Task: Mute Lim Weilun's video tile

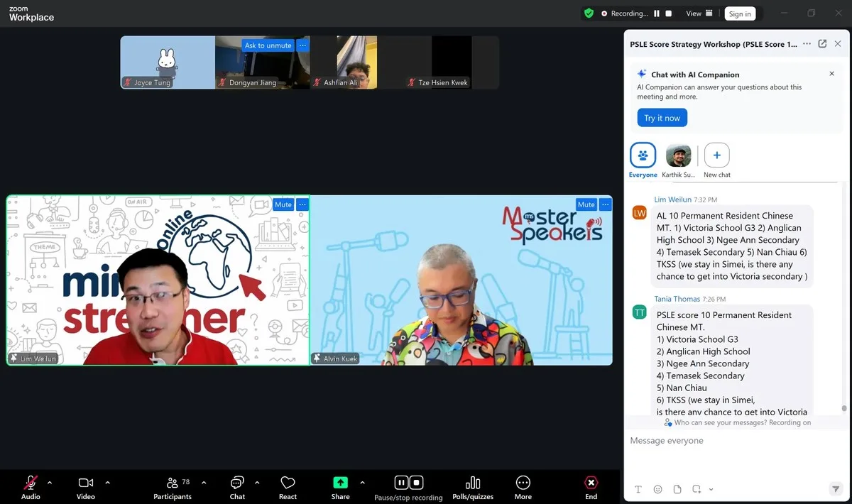Action: (283, 204)
